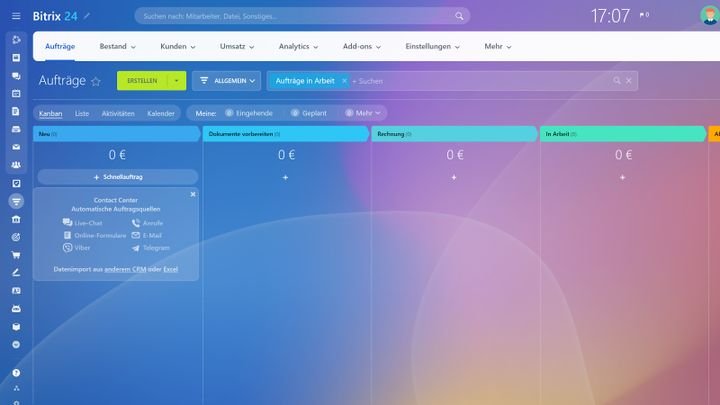
Task: Remove the Aufträge in Arbeit filter tag
Action: click(344, 81)
